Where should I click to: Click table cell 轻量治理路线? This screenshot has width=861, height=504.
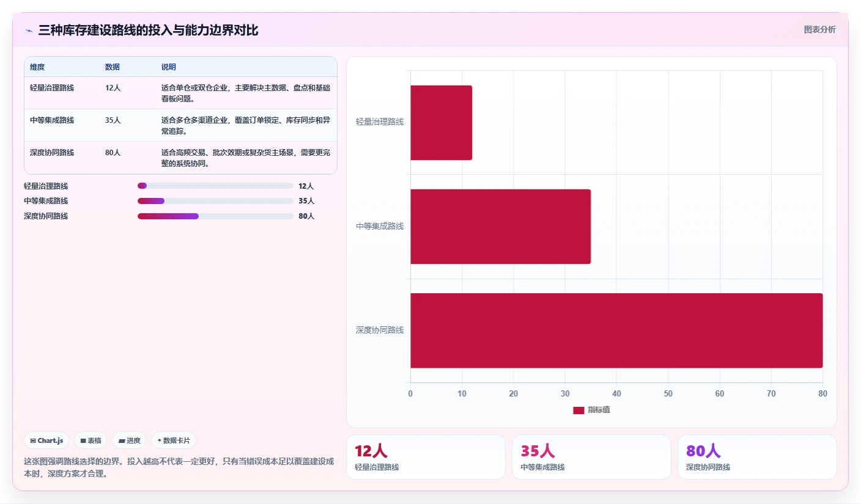click(x=52, y=88)
